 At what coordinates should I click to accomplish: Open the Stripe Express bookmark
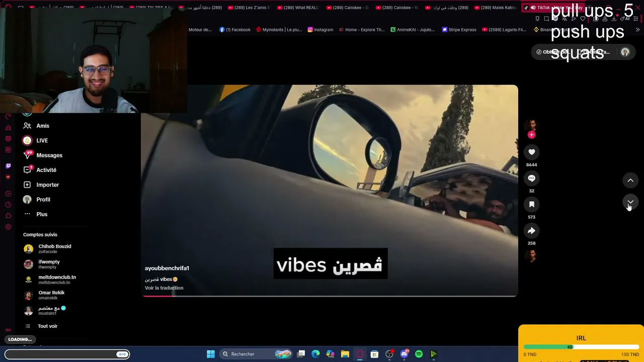point(459,30)
